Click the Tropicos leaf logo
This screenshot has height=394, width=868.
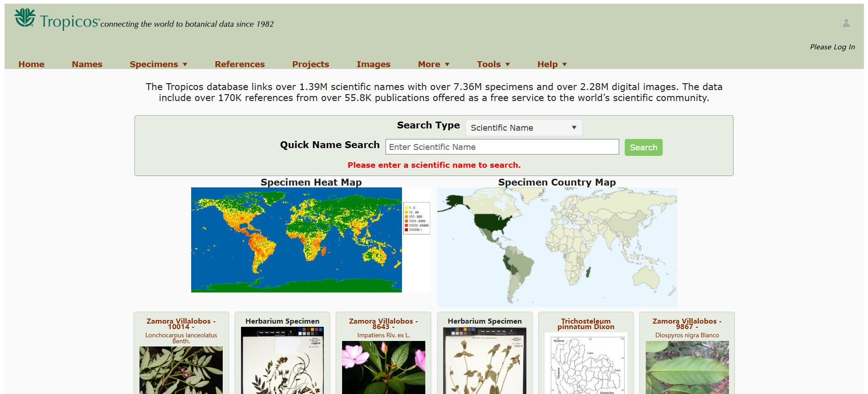[x=25, y=18]
